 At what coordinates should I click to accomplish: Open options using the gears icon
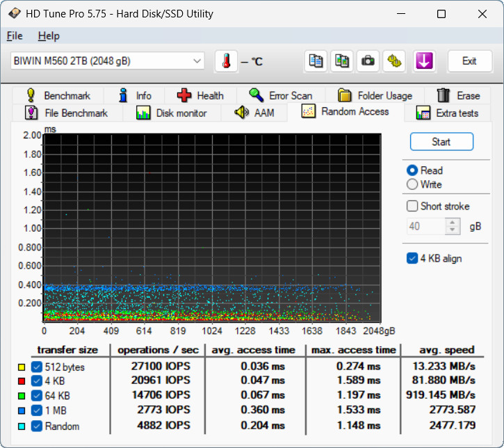point(394,61)
